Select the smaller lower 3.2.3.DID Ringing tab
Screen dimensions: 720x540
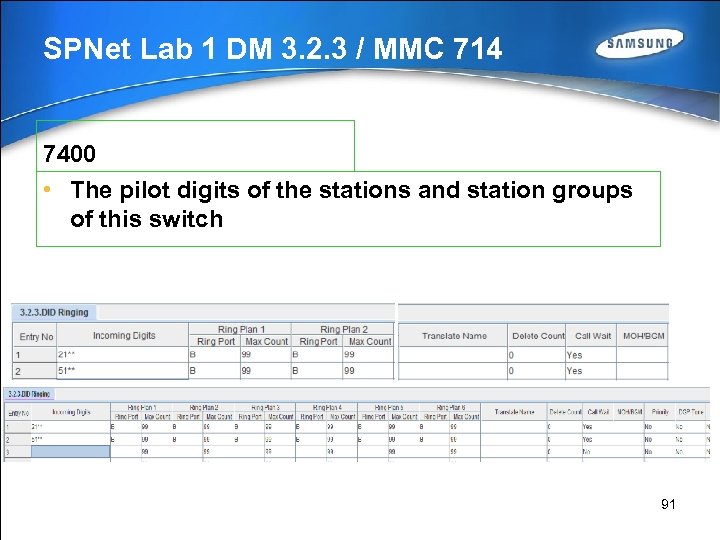click(x=29, y=394)
